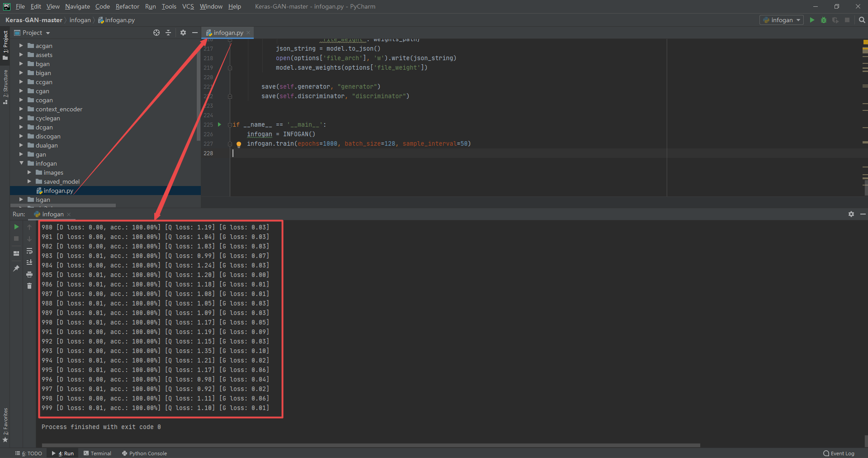Collapse the infogan folder

[21, 163]
